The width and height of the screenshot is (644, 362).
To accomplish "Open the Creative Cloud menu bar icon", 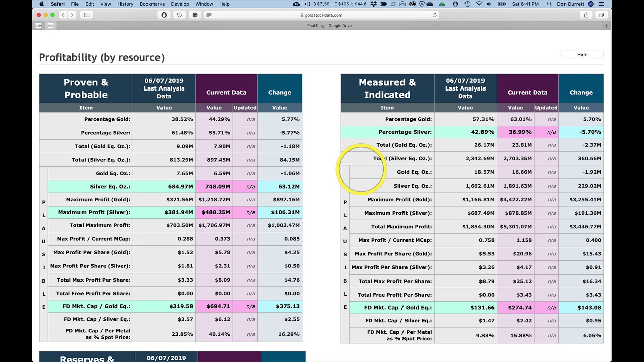I will [x=412, y=4].
